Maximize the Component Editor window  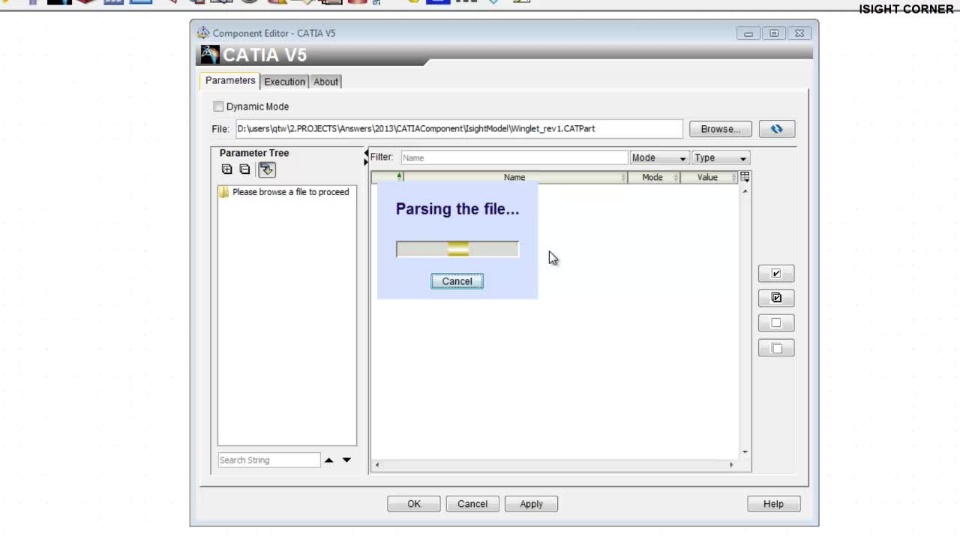[774, 33]
